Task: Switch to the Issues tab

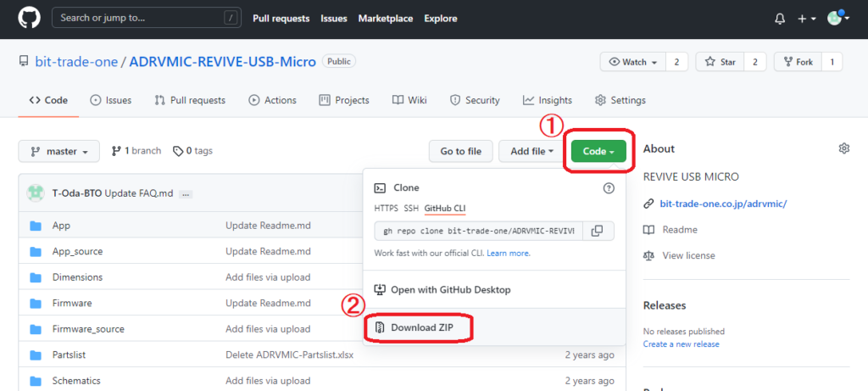Action: [110, 100]
